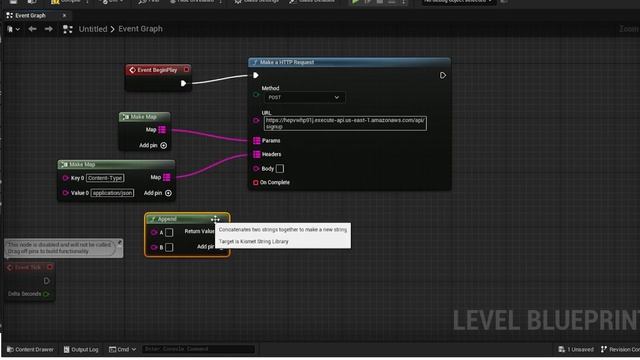
Task: Select the Make Map node with Key 0
Action: click(x=116, y=164)
